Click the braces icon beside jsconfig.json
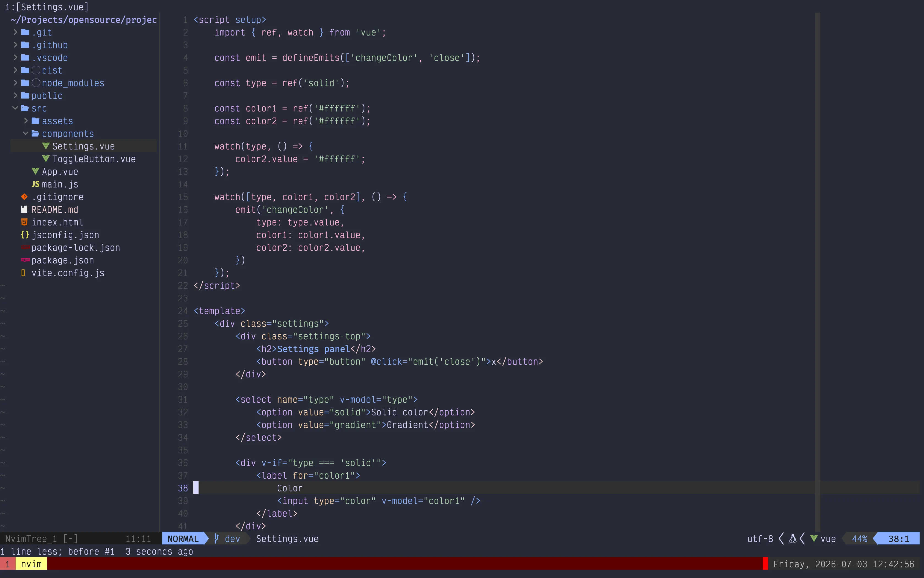The height and width of the screenshot is (578, 924). click(25, 235)
